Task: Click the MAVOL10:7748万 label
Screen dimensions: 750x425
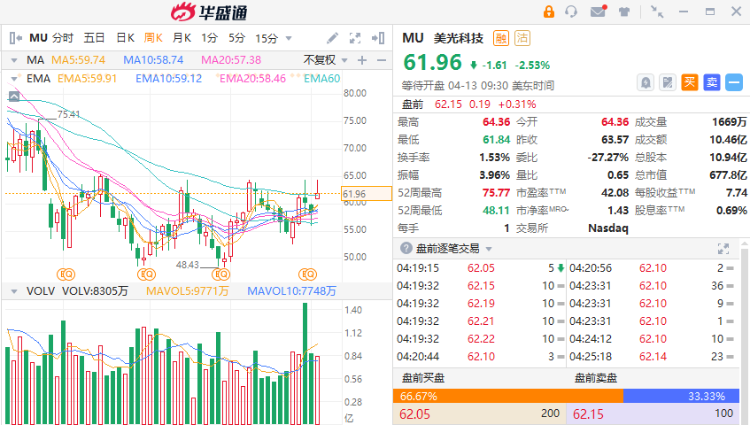Action: pos(292,291)
